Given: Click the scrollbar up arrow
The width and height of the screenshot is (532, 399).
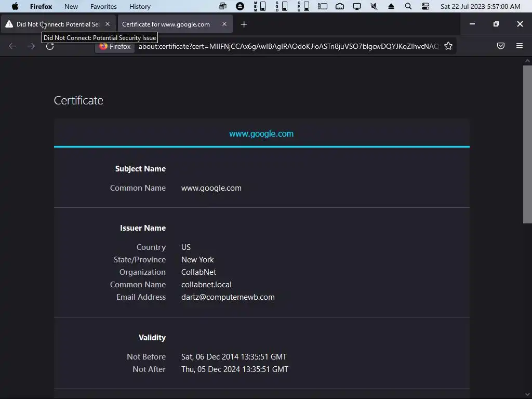Looking at the screenshot, I should tap(527, 61).
